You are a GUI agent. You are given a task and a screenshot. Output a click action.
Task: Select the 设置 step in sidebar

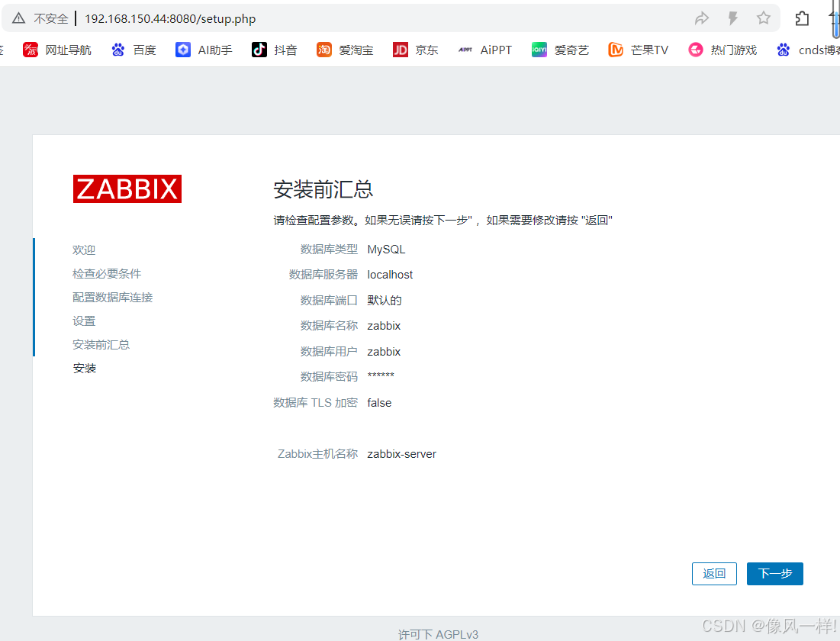[84, 320]
